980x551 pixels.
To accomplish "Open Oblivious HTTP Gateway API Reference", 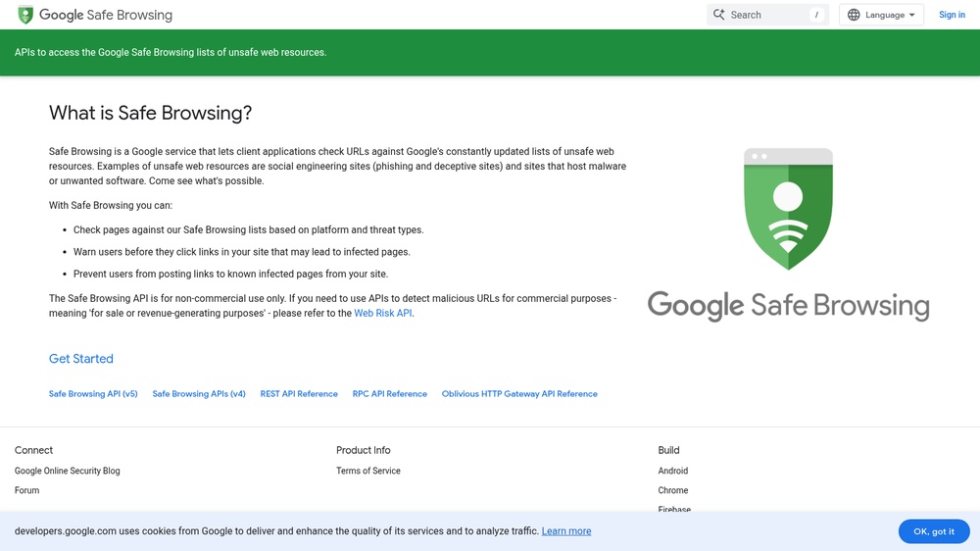I will click(x=519, y=394).
